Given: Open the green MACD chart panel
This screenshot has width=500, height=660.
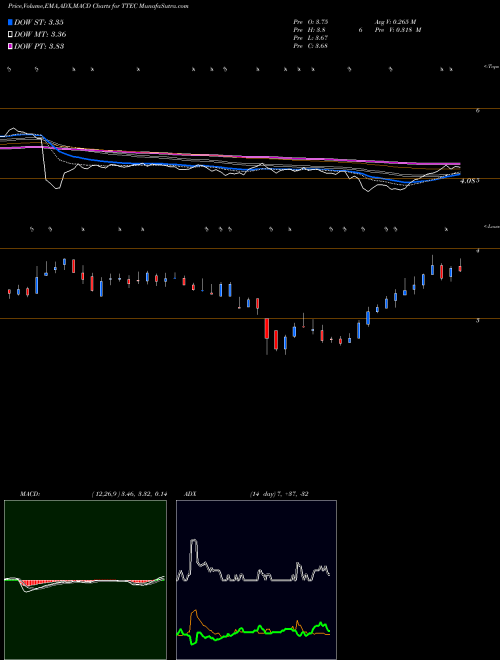Looking at the screenshot, I should (x=85, y=580).
